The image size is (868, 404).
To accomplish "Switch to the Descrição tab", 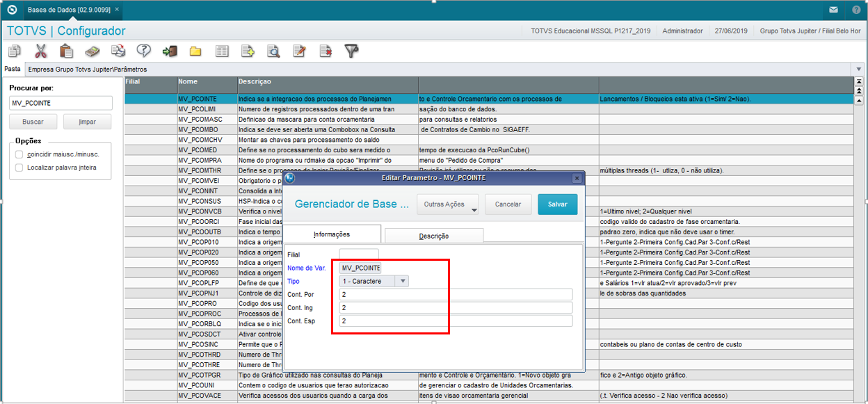I will click(433, 236).
